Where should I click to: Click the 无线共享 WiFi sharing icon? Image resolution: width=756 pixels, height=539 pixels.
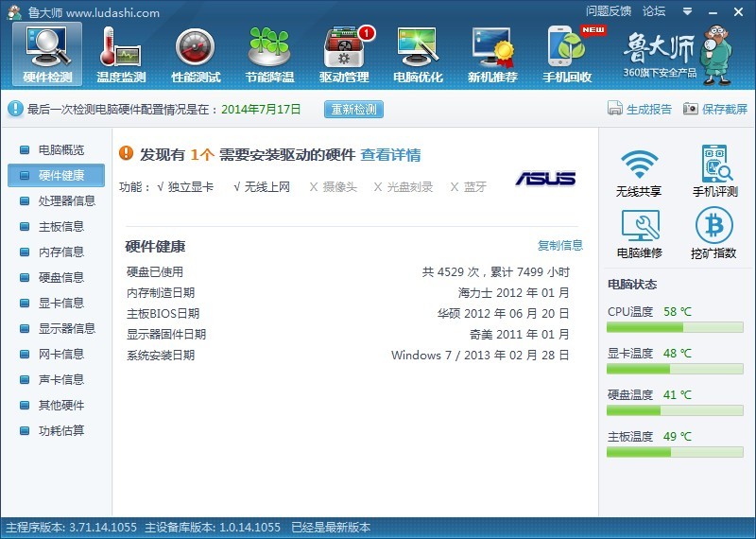coord(639,173)
